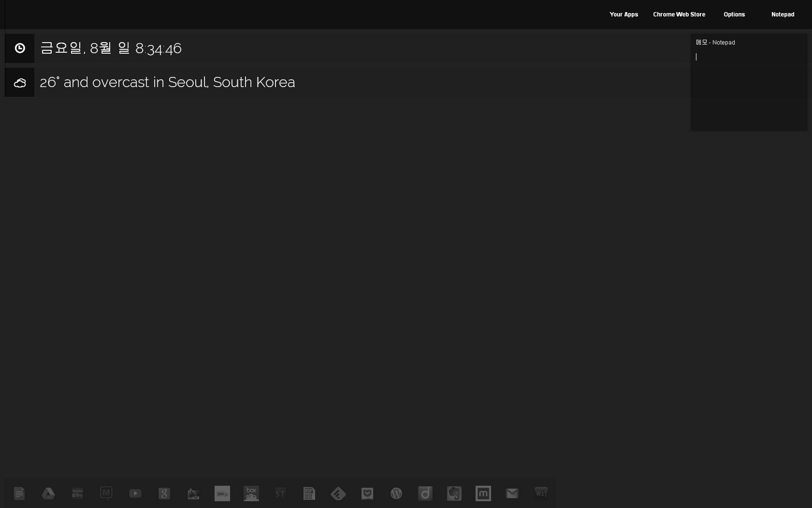Open the Gmail envelope icon
The height and width of the screenshot is (508, 812).
click(512, 493)
